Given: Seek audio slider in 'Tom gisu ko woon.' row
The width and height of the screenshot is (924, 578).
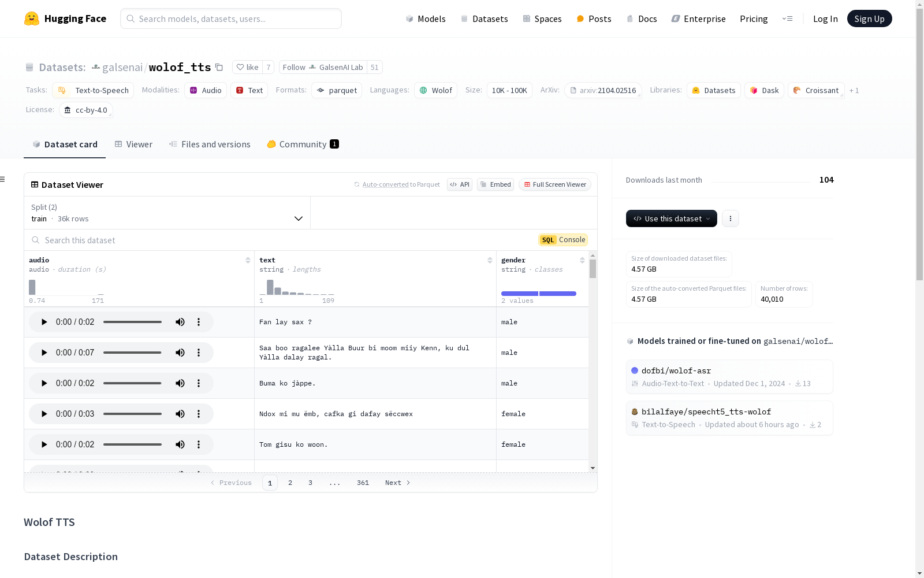Looking at the screenshot, I should click(132, 444).
